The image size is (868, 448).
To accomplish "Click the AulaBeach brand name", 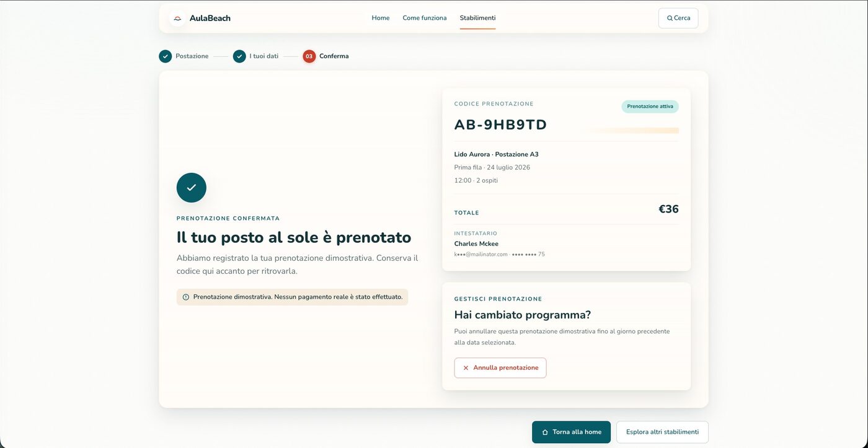I will pos(210,18).
